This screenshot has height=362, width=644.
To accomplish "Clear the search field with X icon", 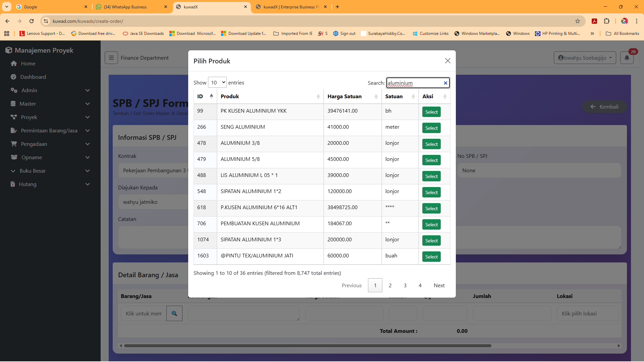I will [x=445, y=83].
